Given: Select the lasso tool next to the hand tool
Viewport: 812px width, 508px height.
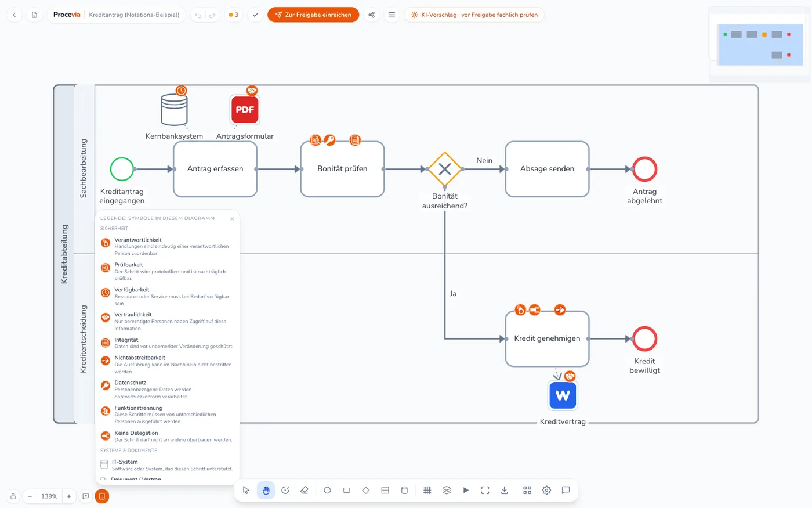Looking at the screenshot, I should [285, 491].
